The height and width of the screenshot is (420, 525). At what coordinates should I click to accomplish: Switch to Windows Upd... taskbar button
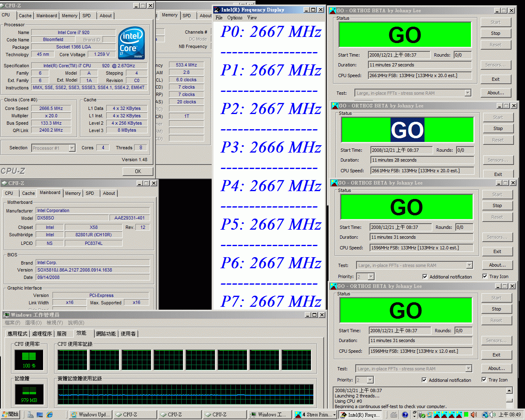pyautogui.click(x=90, y=415)
